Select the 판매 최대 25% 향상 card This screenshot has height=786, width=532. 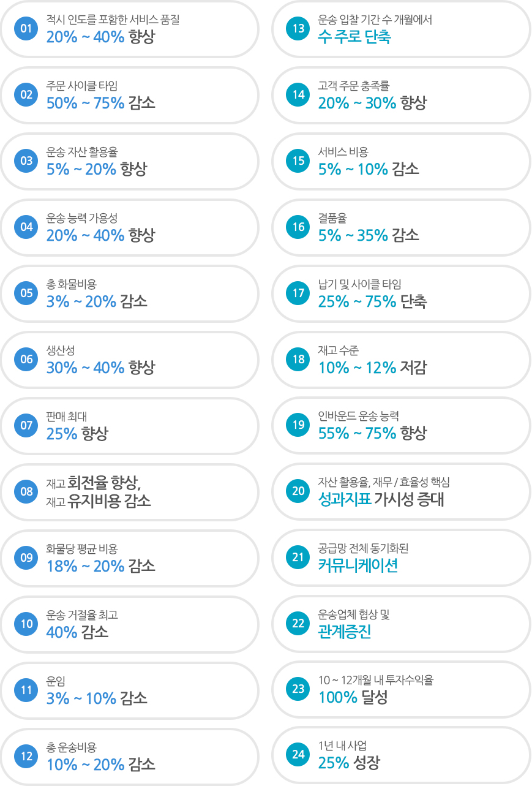click(x=130, y=426)
